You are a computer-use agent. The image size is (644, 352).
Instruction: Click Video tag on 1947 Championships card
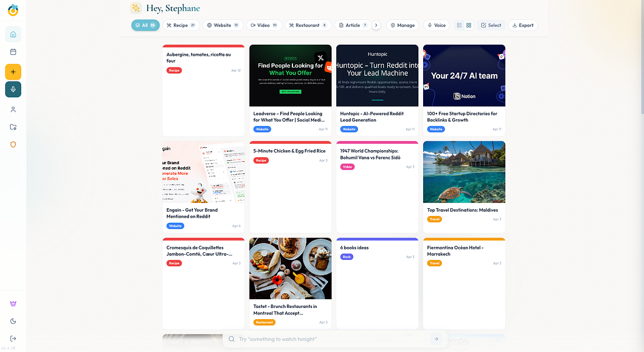click(x=347, y=167)
